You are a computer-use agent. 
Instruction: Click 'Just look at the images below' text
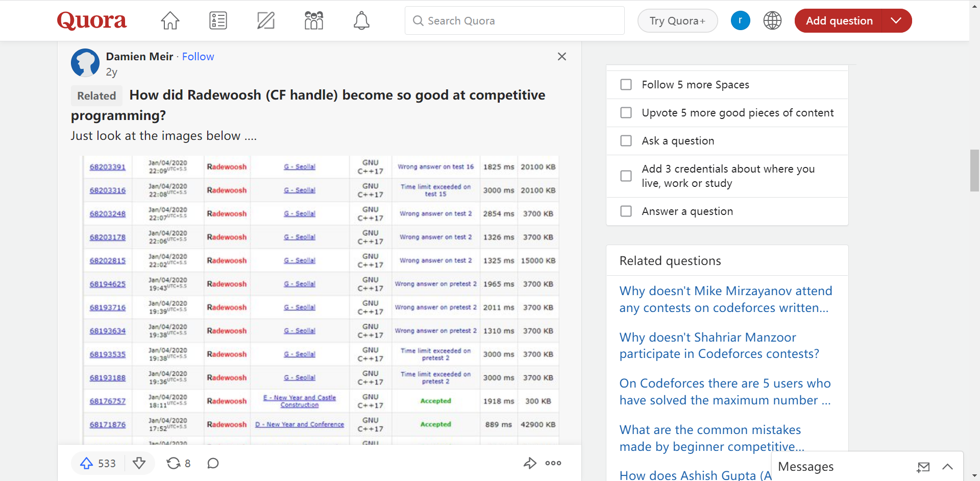[164, 136]
